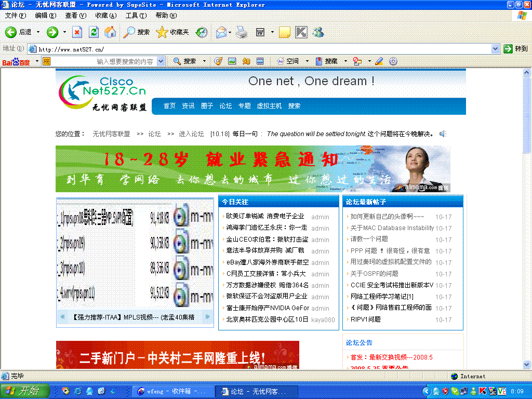Open the Search (搜索) magnifier toolbar button

136,32
